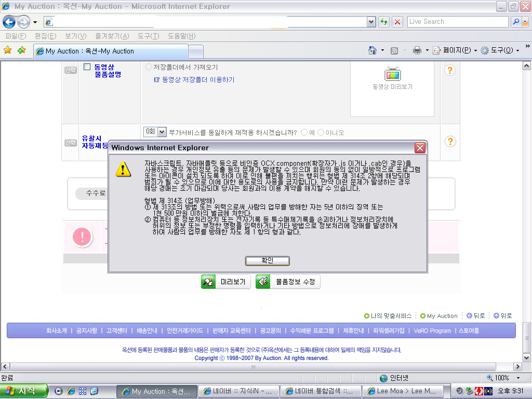Image resolution: width=532 pixels, height=399 pixels.
Task: Click the red flash tray icon
Action: click(478, 391)
